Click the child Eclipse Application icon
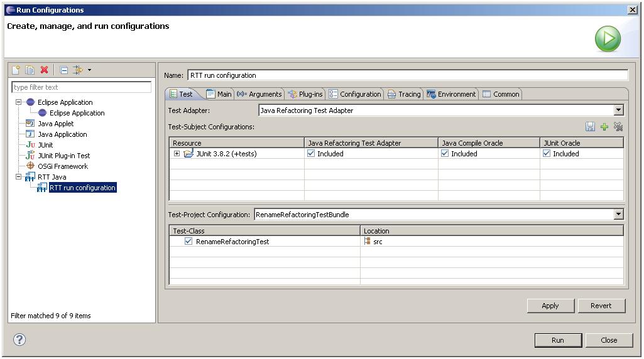Image resolution: width=644 pixels, height=359 pixels. coord(42,113)
